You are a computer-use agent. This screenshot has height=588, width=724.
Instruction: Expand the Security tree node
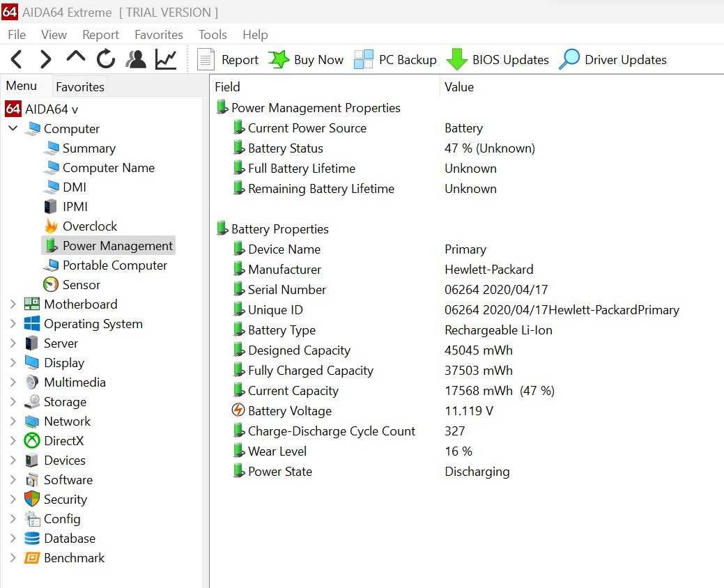pyautogui.click(x=13, y=499)
